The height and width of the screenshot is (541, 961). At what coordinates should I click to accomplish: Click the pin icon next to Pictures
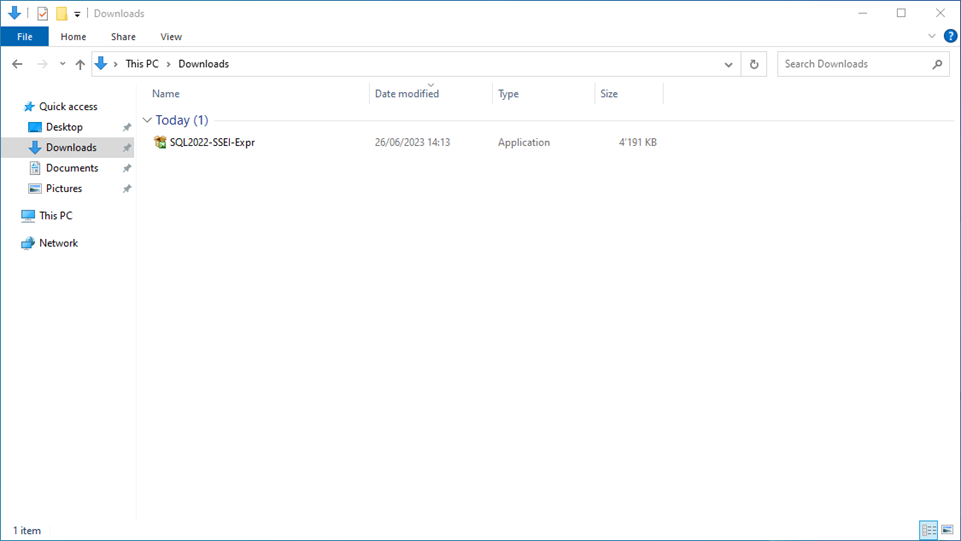tap(127, 189)
